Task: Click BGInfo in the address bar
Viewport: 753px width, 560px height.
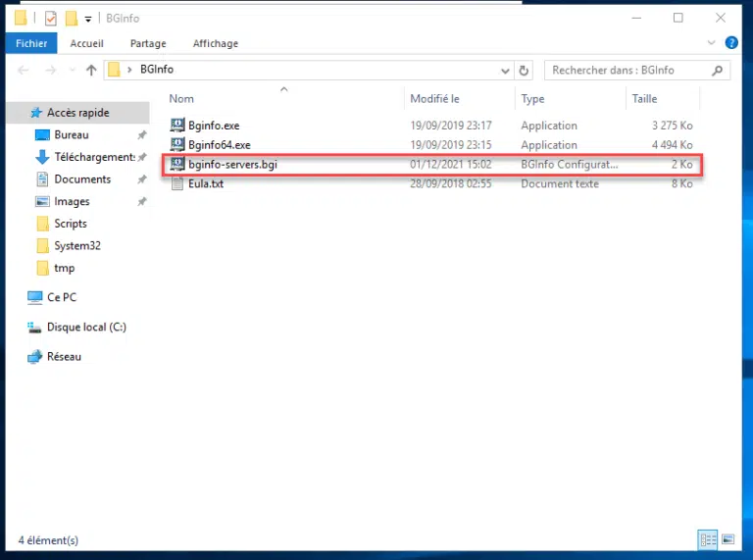Action: (x=157, y=70)
